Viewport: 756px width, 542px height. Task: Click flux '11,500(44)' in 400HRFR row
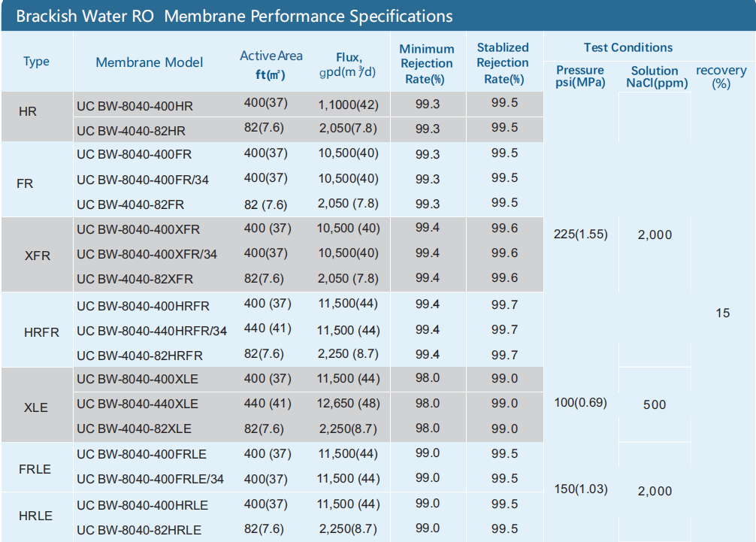[348, 304]
